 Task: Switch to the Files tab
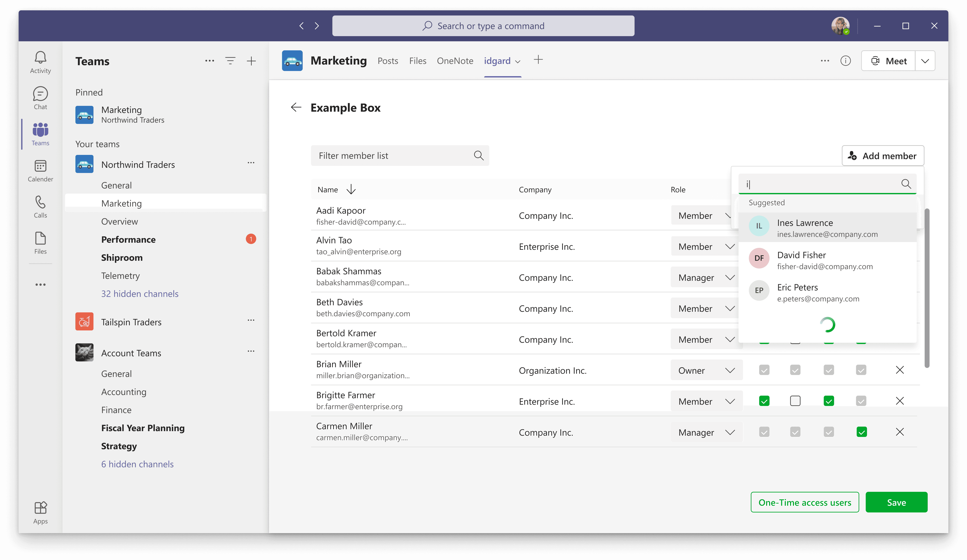418,61
